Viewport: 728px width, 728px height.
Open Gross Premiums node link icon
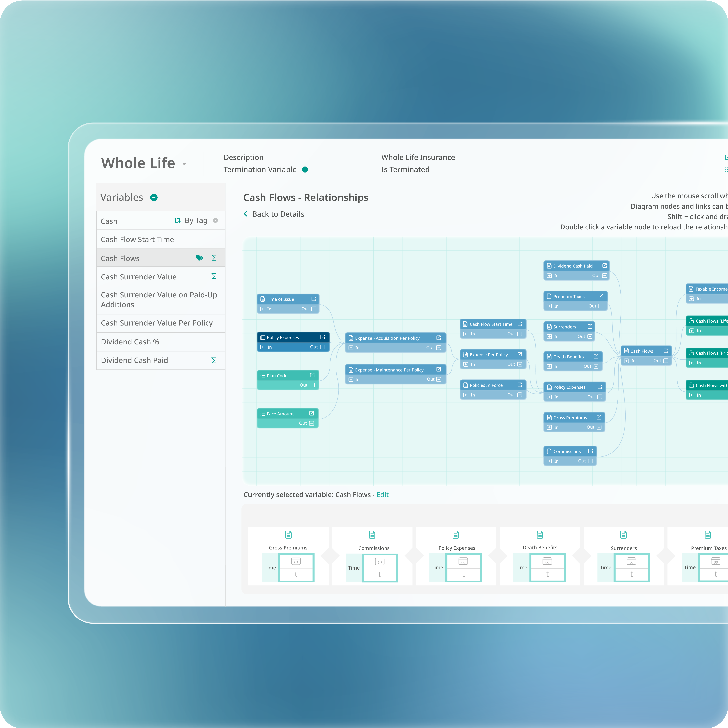[x=599, y=417]
